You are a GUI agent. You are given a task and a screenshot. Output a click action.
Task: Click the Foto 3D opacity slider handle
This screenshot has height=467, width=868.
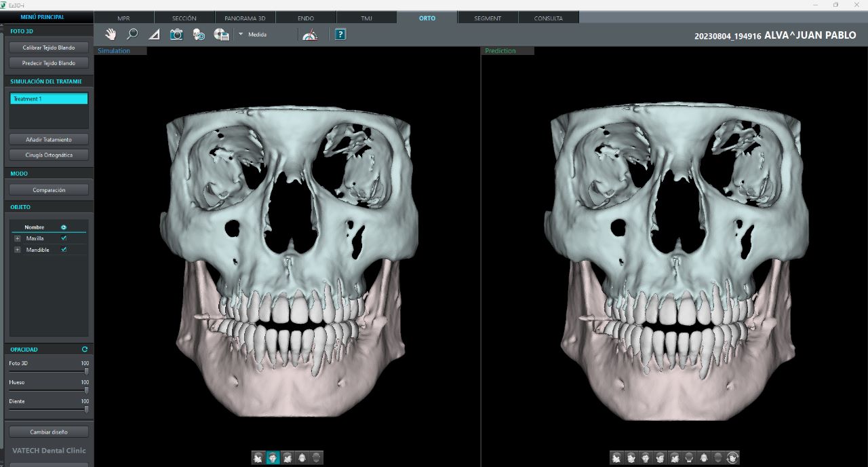[86, 371]
